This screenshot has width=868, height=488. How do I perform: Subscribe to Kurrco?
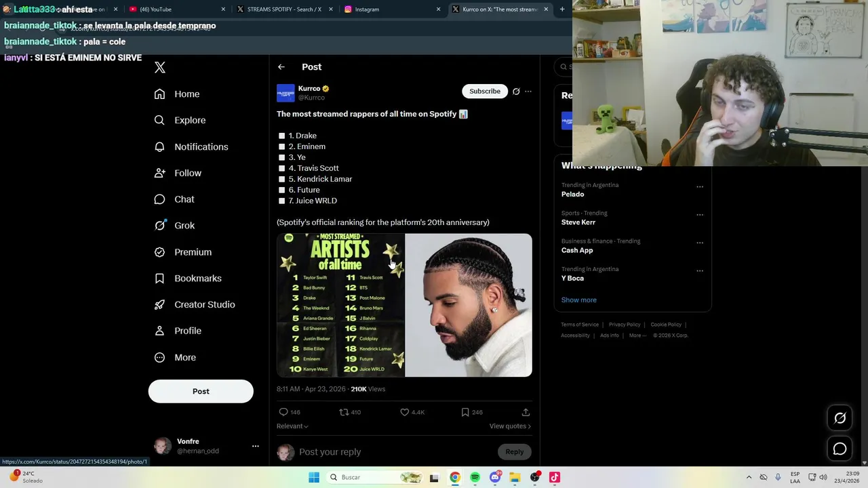tap(485, 91)
